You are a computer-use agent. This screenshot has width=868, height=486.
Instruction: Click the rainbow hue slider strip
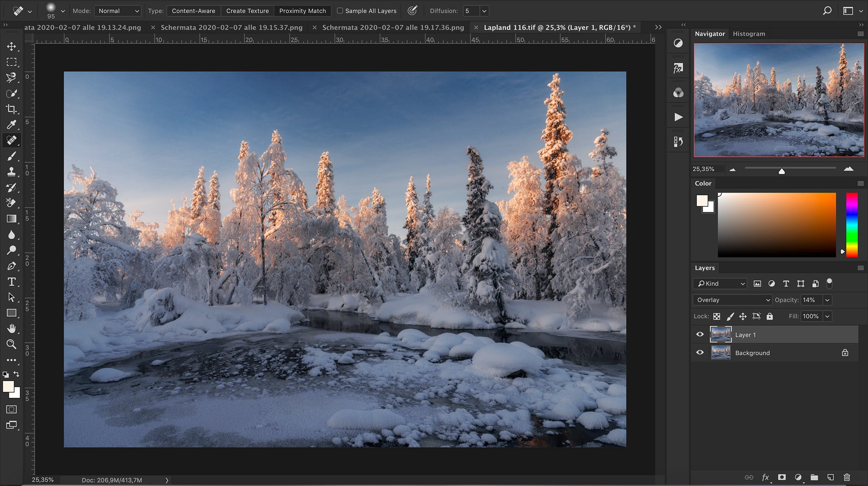851,225
